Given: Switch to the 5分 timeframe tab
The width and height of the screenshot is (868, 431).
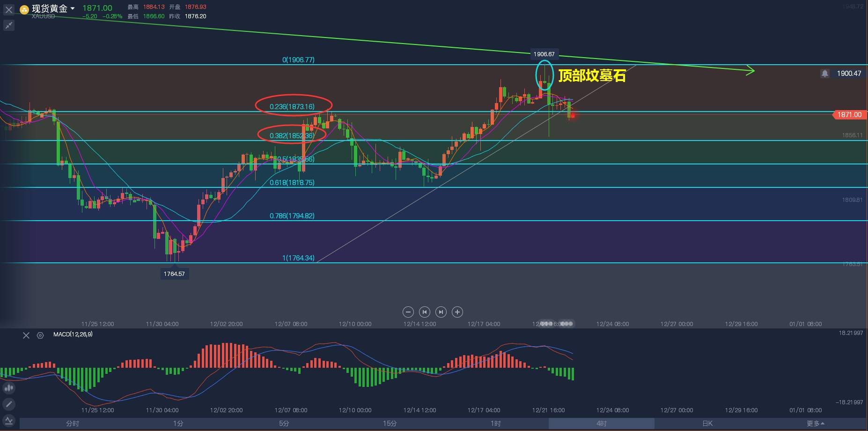Looking at the screenshot, I should click(x=284, y=424).
